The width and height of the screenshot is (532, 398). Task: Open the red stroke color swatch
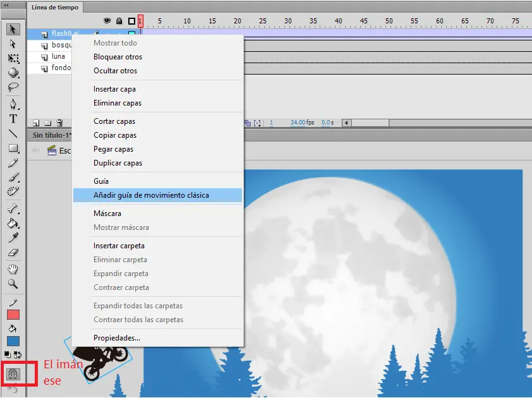pos(13,315)
